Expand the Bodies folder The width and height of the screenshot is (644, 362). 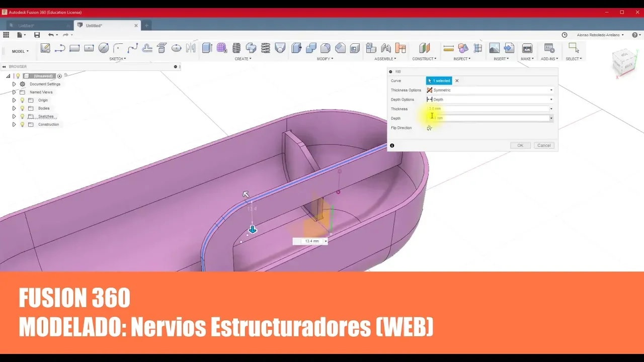tap(14, 108)
